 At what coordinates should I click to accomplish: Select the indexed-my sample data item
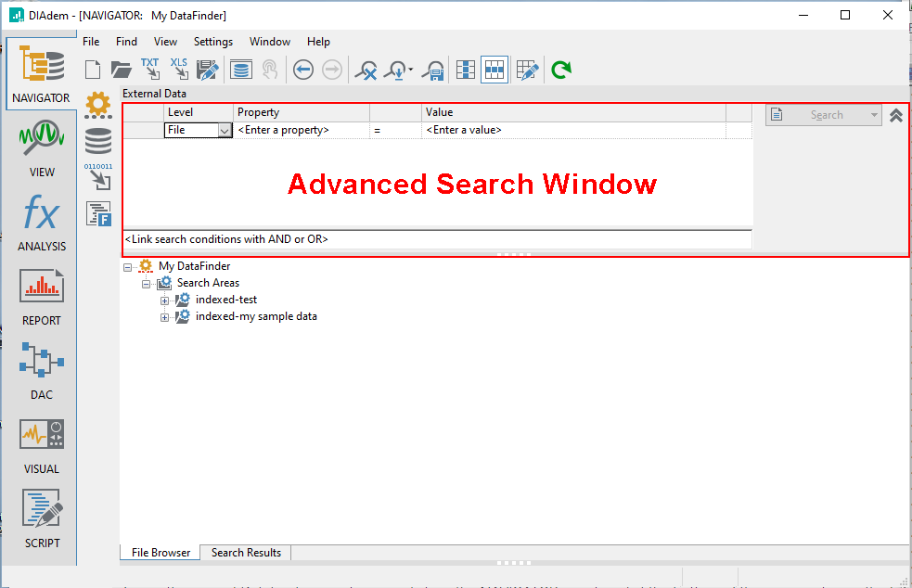pos(256,316)
